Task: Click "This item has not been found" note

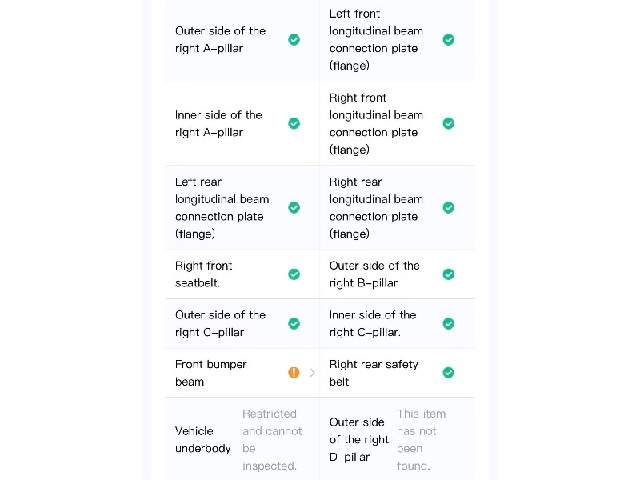Action: click(x=422, y=440)
